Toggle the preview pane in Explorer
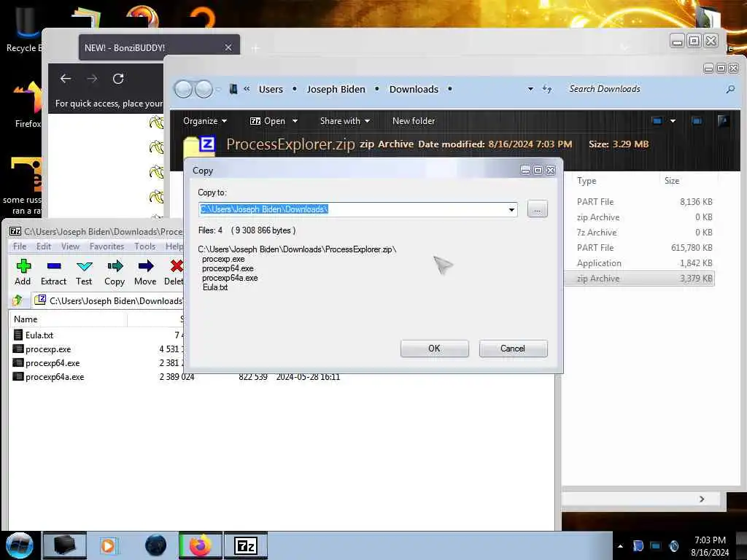The height and width of the screenshot is (560, 747). [x=697, y=121]
